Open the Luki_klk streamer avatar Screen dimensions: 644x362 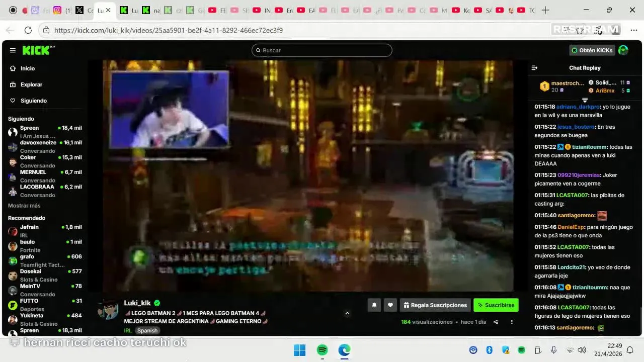click(108, 310)
